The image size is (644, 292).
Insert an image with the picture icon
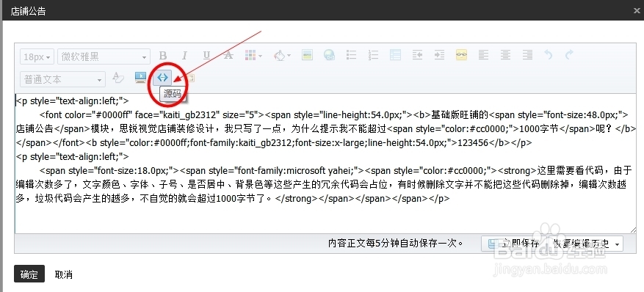[307, 55]
